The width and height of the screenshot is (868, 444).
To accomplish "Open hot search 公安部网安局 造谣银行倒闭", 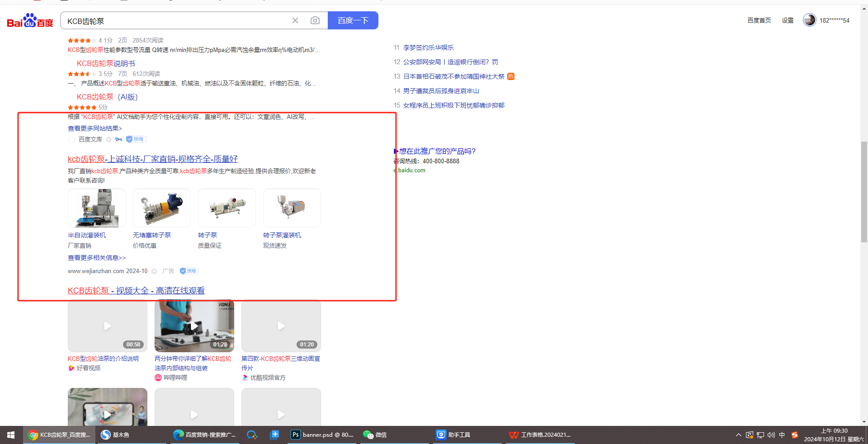I will point(451,62).
